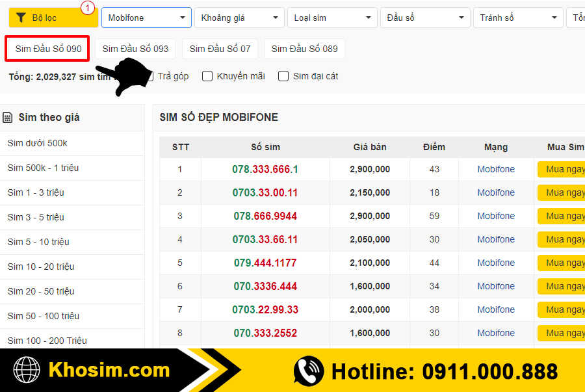Switch to Sim Đầu Số 093 tab
The image size is (585, 392).
click(x=135, y=49)
